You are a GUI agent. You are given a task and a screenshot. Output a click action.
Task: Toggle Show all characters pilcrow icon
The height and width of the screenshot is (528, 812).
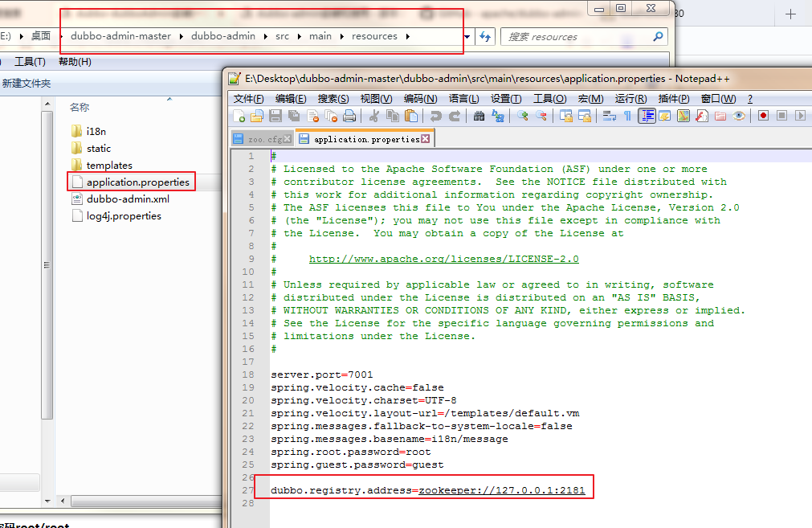(627, 116)
